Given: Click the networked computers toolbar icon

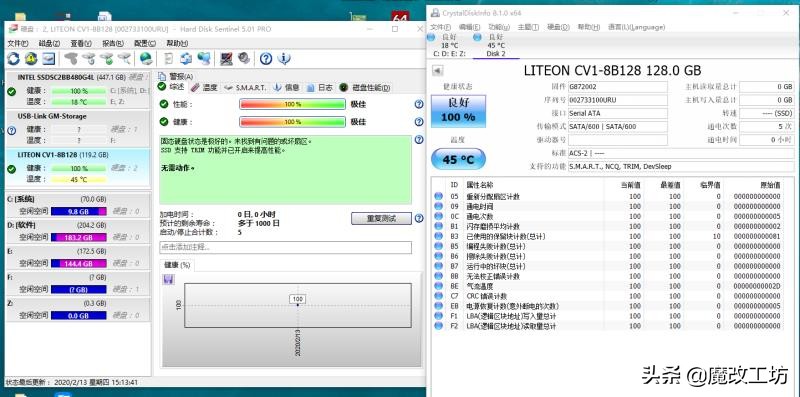Looking at the screenshot, I should tap(187, 59).
